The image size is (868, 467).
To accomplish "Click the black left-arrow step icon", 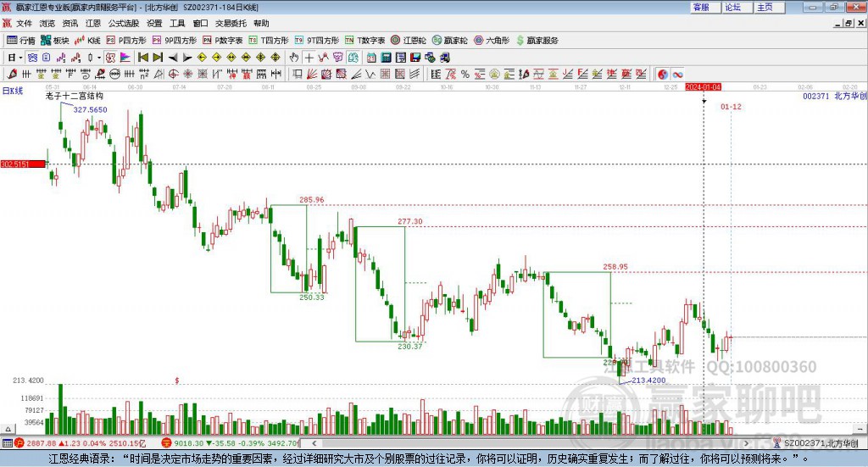I will pyautogui.click(x=173, y=58).
